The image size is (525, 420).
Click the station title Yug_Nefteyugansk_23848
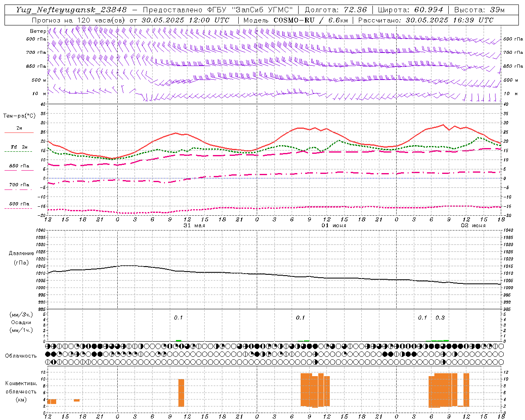pyautogui.click(x=71, y=10)
